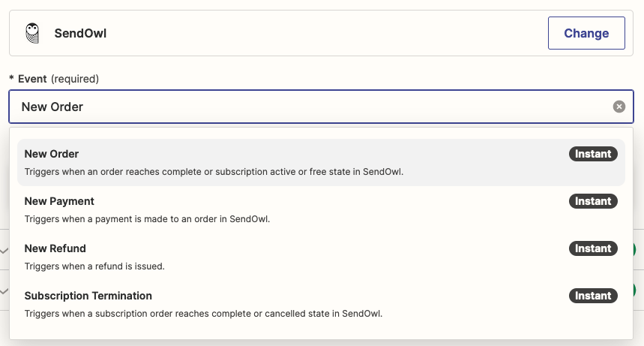Click the "payment is made to an order" description
This screenshot has width=644, height=346.
[147, 219]
